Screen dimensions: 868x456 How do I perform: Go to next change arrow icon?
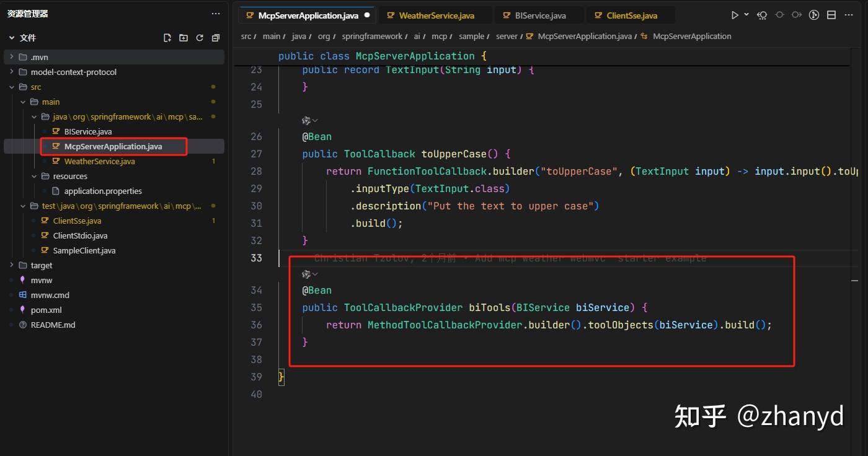pyautogui.click(x=797, y=15)
